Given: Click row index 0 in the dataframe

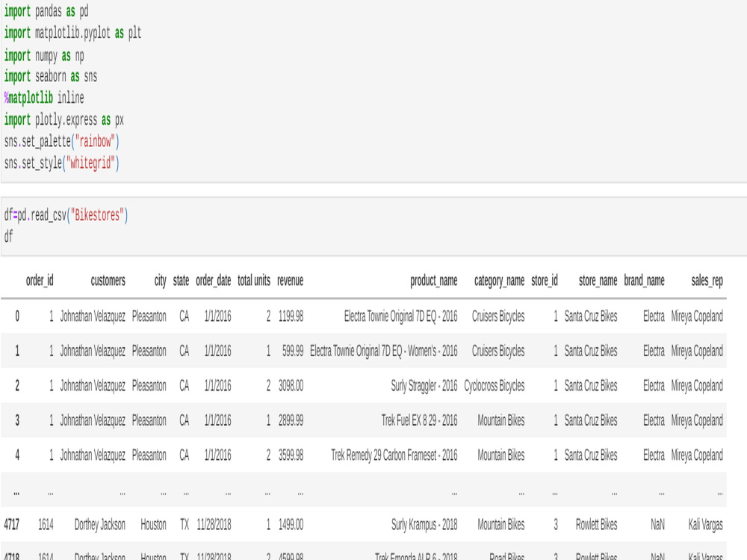Looking at the screenshot, I should pos(17,316).
